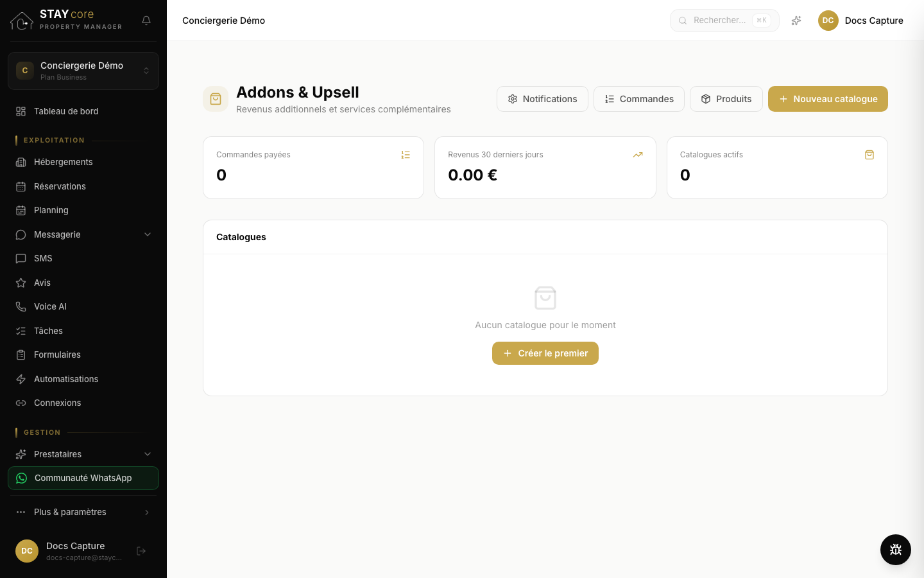This screenshot has height=578, width=924.
Task: Click the Catalogues section heading
Action: (241, 237)
